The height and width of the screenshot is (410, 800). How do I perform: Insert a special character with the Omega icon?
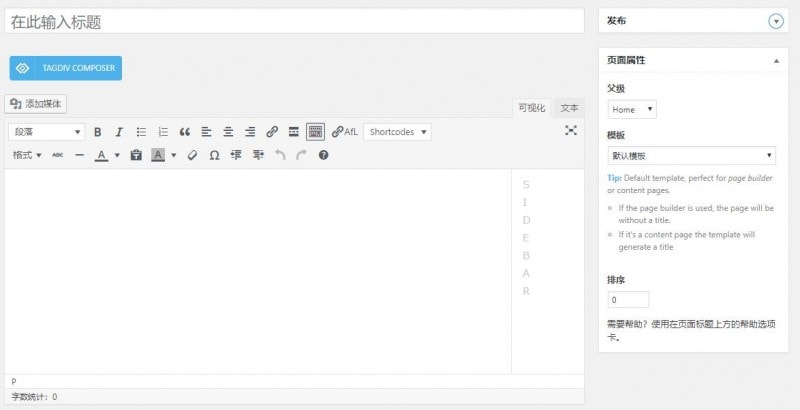click(x=214, y=155)
